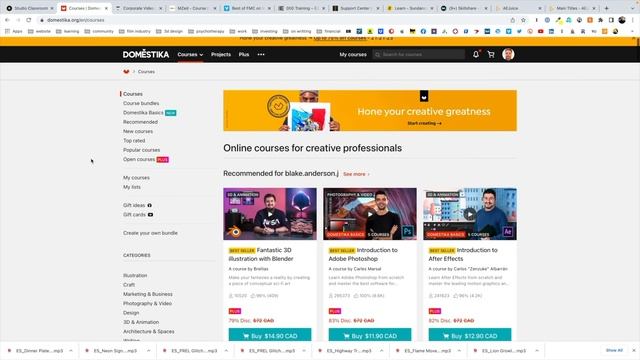Click the Domestika logo in the header
This screenshot has height=360, width=640.
pos(146,54)
